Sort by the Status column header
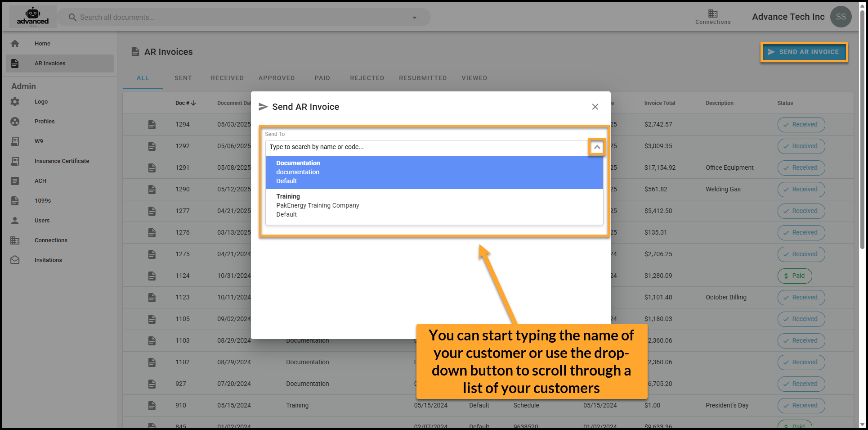The width and height of the screenshot is (868, 430). [785, 103]
